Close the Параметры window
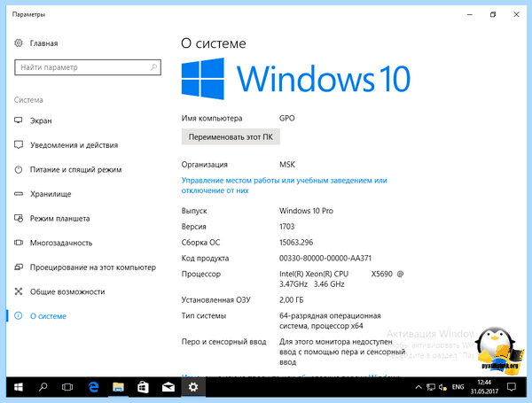532x403 pixels. [x=516, y=14]
